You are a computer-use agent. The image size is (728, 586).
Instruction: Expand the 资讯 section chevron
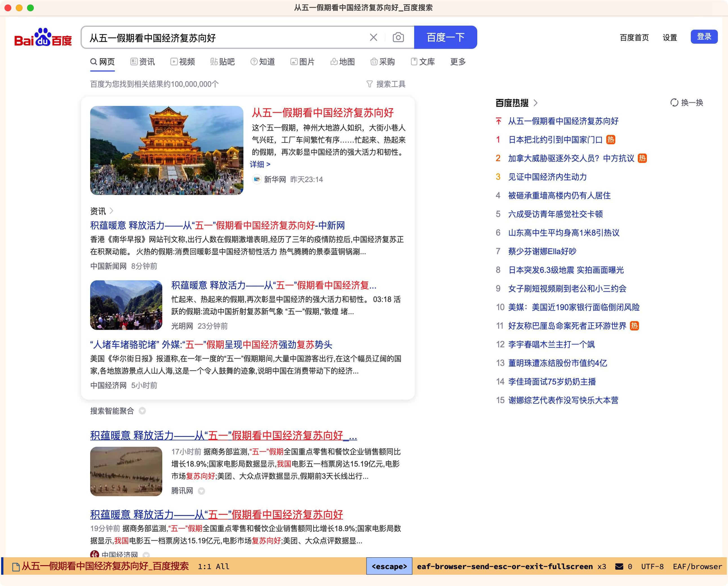tap(111, 211)
